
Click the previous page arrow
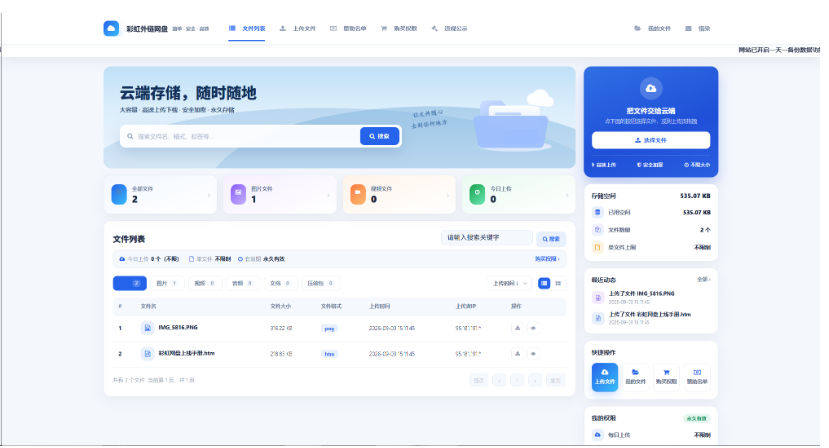click(x=499, y=380)
